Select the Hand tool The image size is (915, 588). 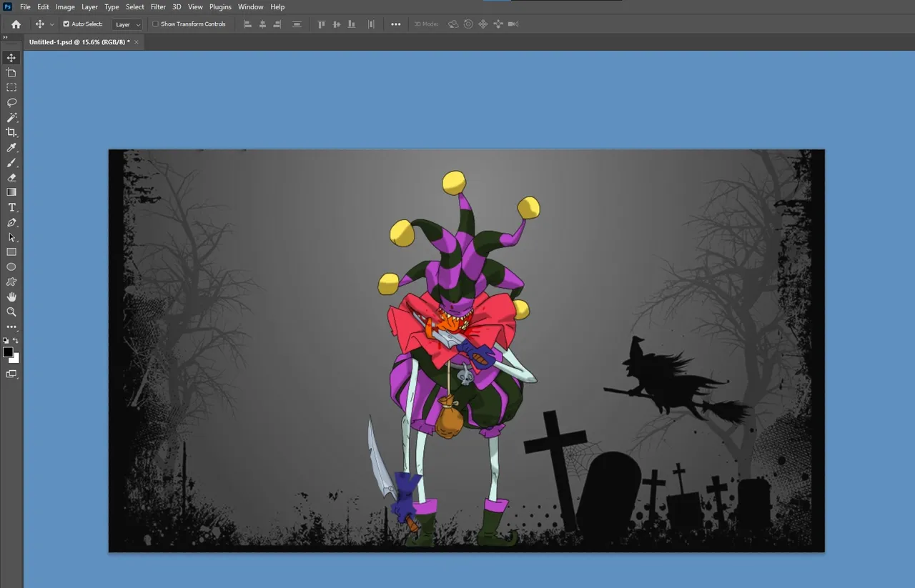(x=11, y=297)
